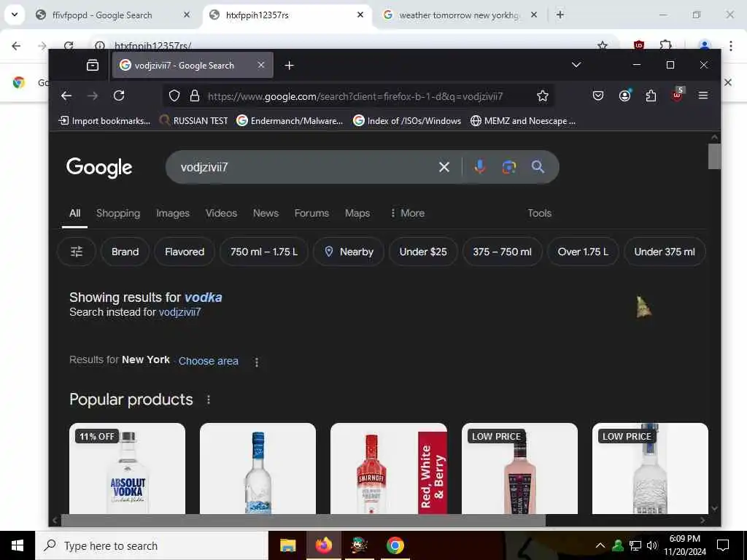This screenshot has height=560, width=747.
Task: Submit search with magnifier icon
Action: point(538,167)
